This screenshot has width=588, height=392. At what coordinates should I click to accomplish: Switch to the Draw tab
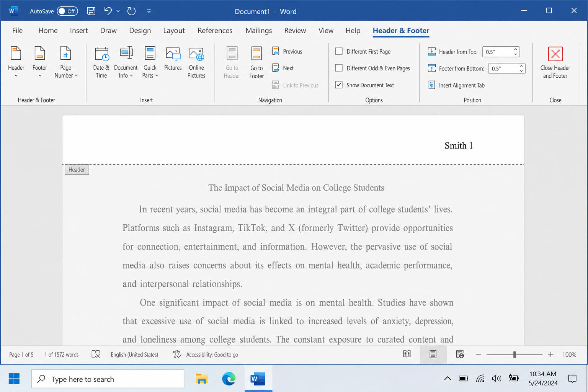pyautogui.click(x=108, y=31)
